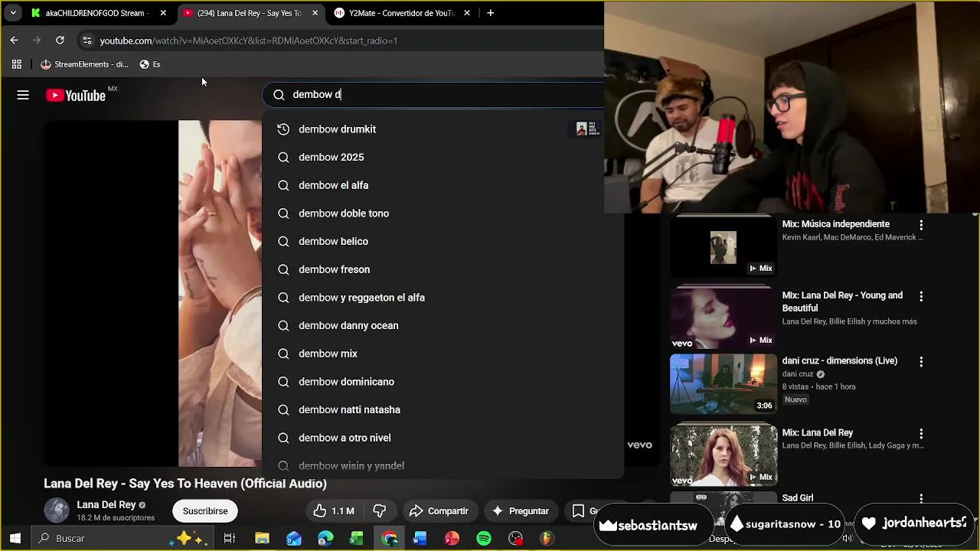This screenshot has width=980, height=551.
Task: Open Word from taskbar
Action: [420, 539]
